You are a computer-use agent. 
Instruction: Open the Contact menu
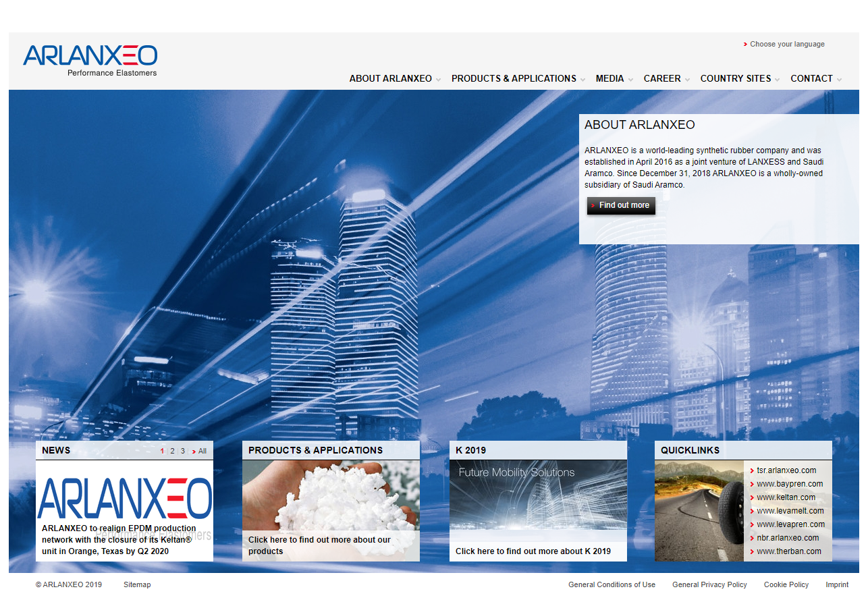pos(811,78)
